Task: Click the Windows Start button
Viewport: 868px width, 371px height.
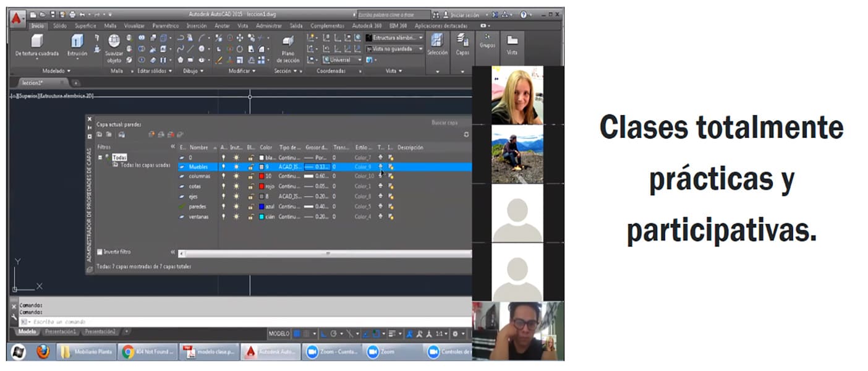Action: point(18,352)
